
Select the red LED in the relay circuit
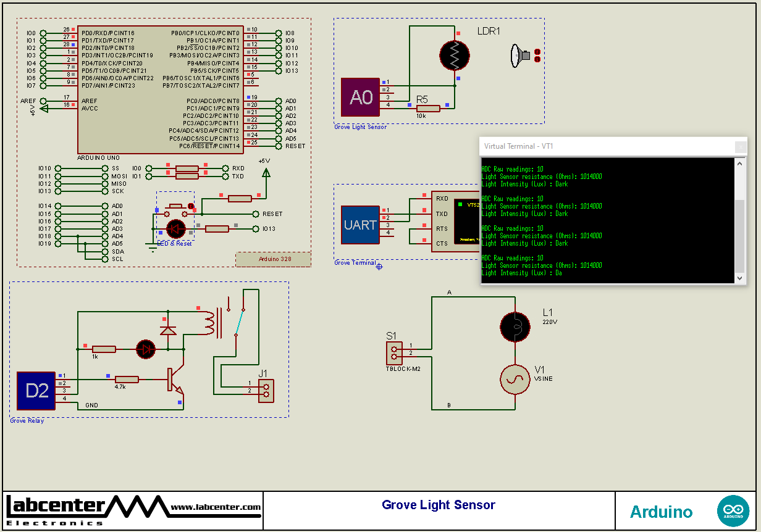click(146, 349)
